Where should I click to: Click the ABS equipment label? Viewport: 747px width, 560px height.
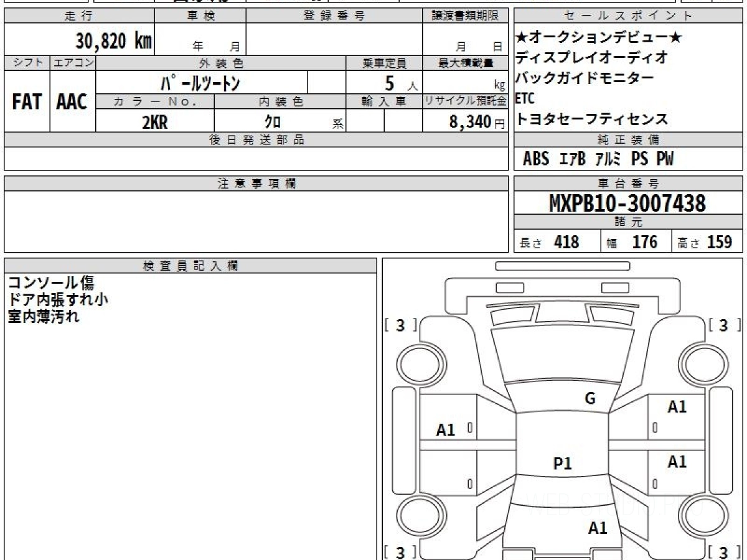536,159
